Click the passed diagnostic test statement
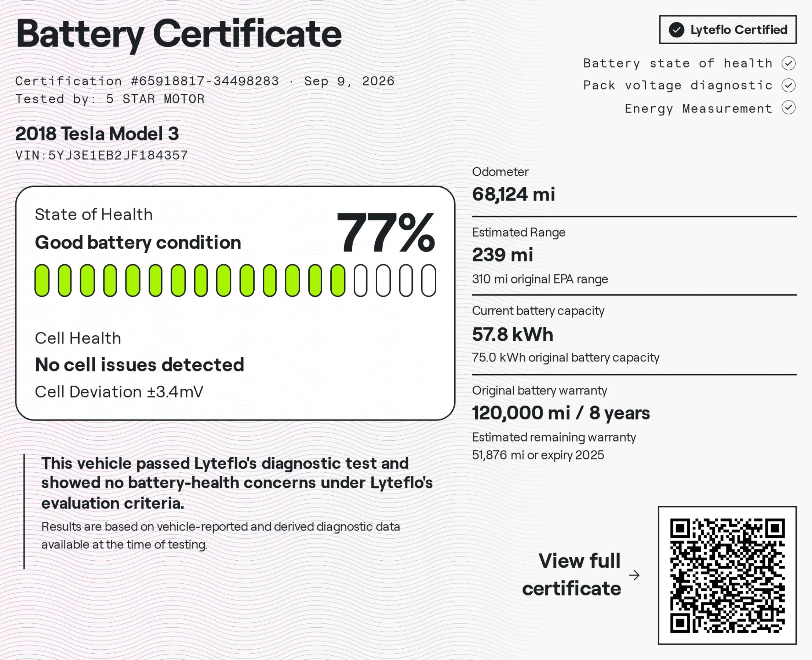The width and height of the screenshot is (812, 660). click(237, 483)
